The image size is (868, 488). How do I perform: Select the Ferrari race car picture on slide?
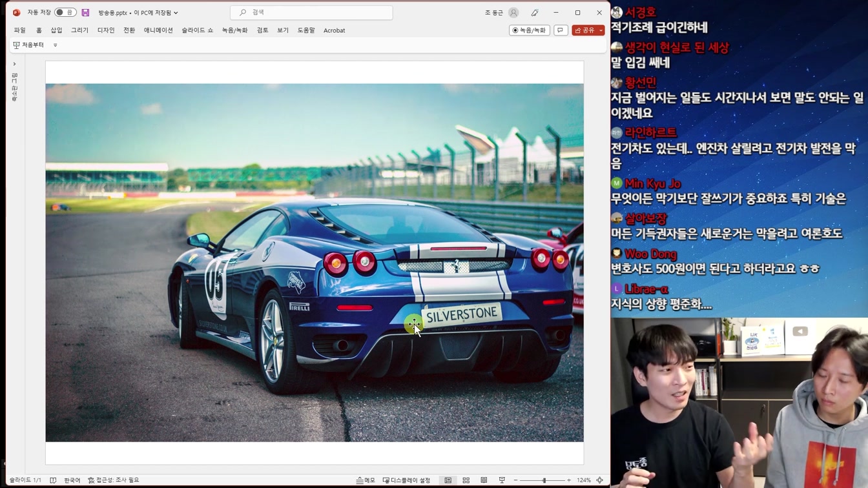click(315, 263)
